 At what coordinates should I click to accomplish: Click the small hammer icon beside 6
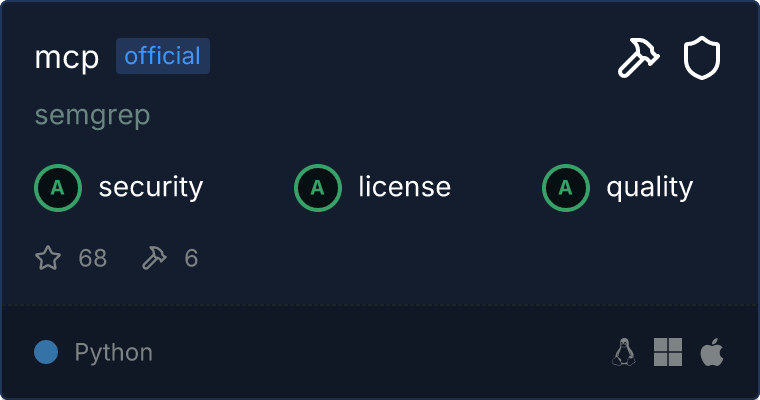click(154, 259)
